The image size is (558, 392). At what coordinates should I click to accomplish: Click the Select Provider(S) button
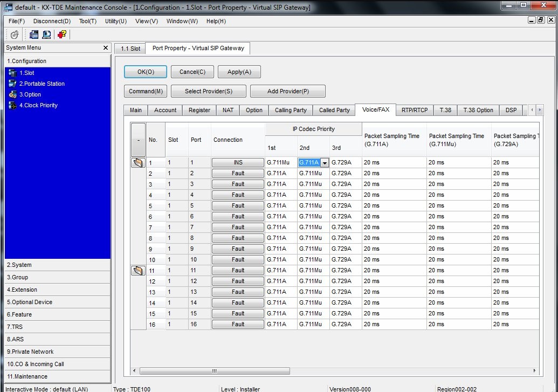[209, 91]
